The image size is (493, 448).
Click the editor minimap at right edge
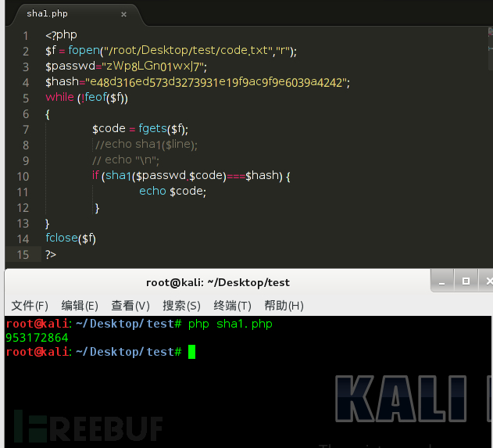[x=490, y=48]
